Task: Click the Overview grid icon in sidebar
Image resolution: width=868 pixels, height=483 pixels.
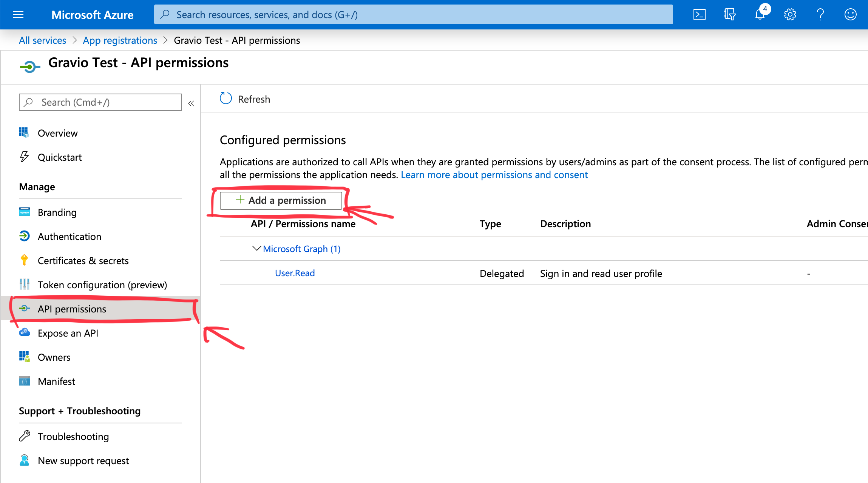Action: pos(24,132)
